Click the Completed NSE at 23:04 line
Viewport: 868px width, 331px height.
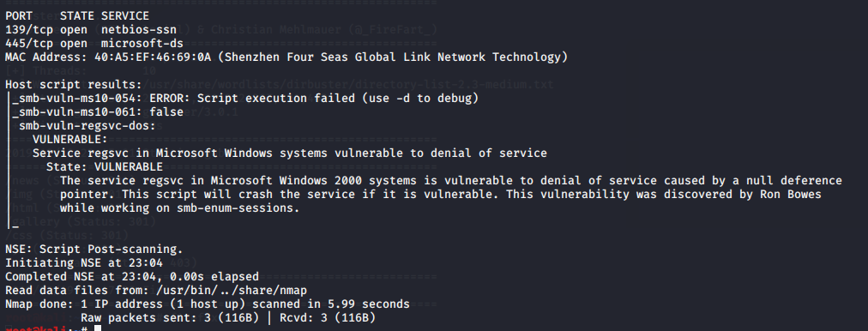pyautogui.click(x=132, y=277)
